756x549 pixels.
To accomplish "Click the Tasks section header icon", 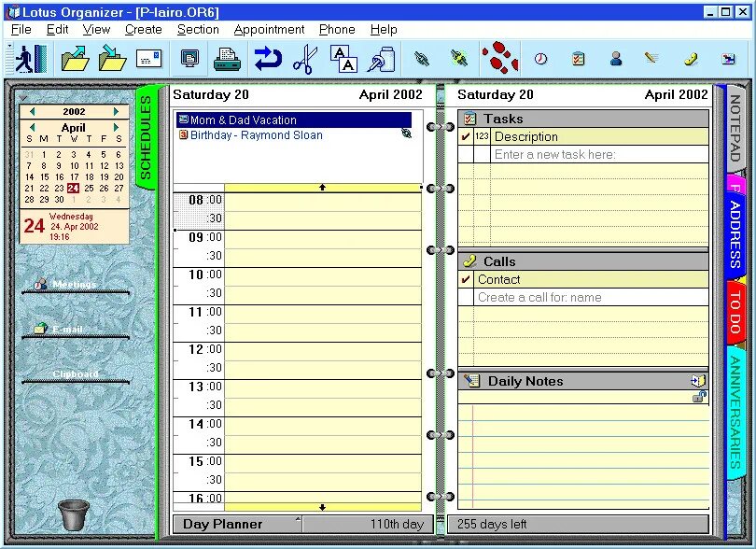I will point(469,119).
